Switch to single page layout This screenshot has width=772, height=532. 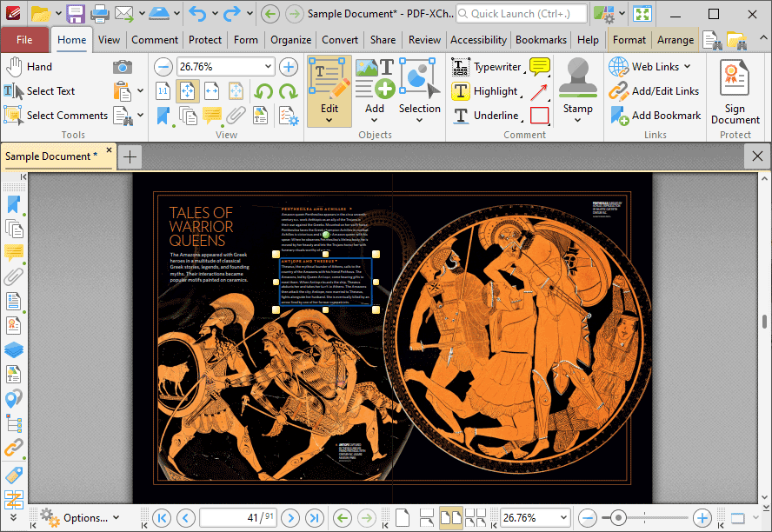point(403,518)
